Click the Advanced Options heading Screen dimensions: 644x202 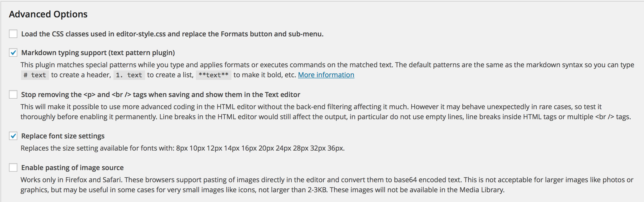[x=48, y=14]
